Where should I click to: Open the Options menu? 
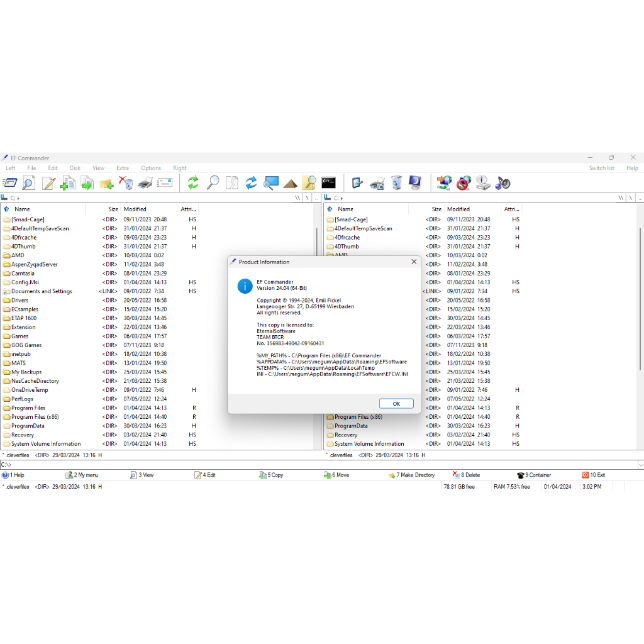pyautogui.click(x=151, y=168)
